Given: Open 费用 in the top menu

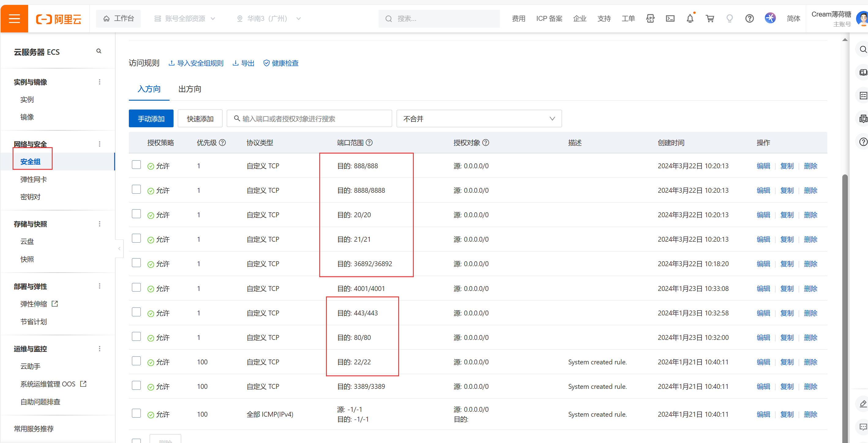Looking at the screenshot, I should click(x=518, y=19).
